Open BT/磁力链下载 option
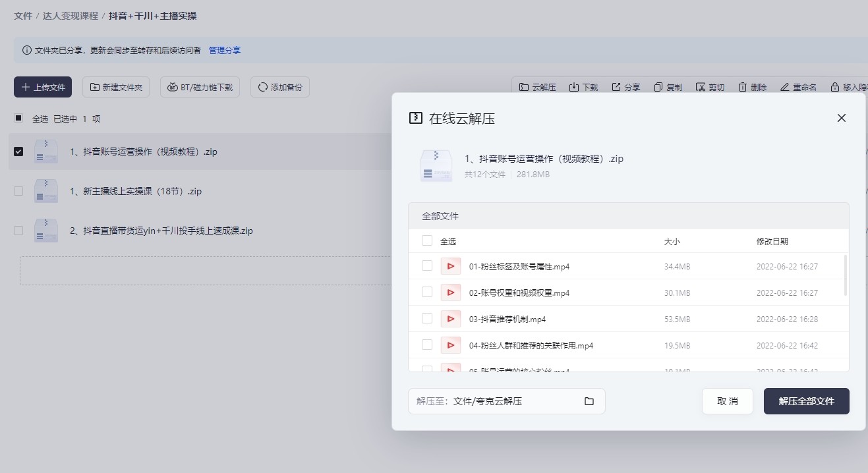Image resolution: width=868 pixels, height=473 pixels. point(200,87)
